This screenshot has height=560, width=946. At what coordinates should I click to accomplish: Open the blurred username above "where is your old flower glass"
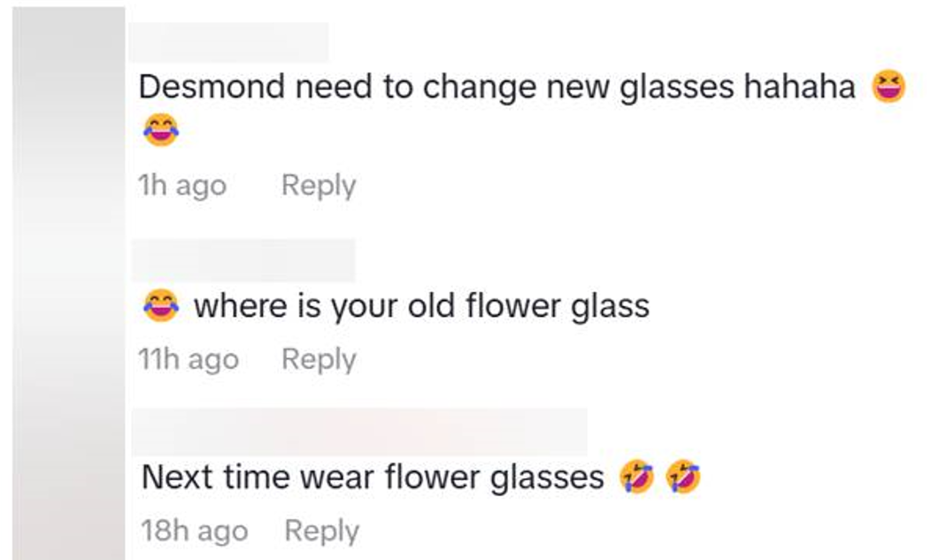coord(242,260)
